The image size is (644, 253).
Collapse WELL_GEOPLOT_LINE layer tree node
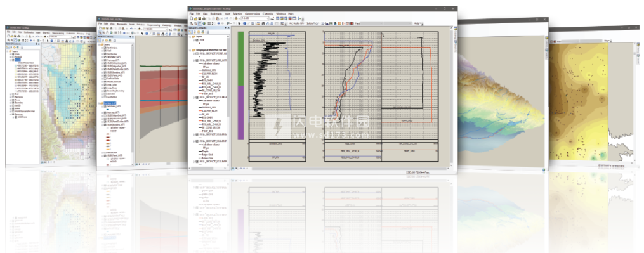pyautogui.click(x=194, y=60)
